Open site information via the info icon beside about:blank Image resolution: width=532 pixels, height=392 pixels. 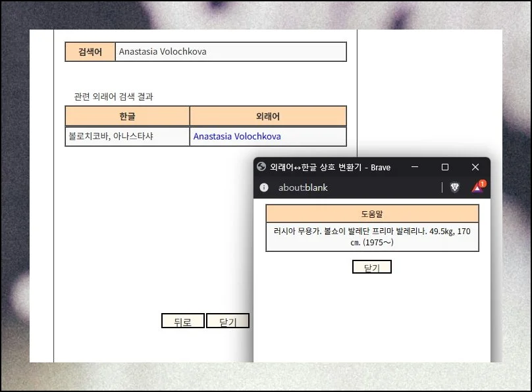tap(263, 187)
